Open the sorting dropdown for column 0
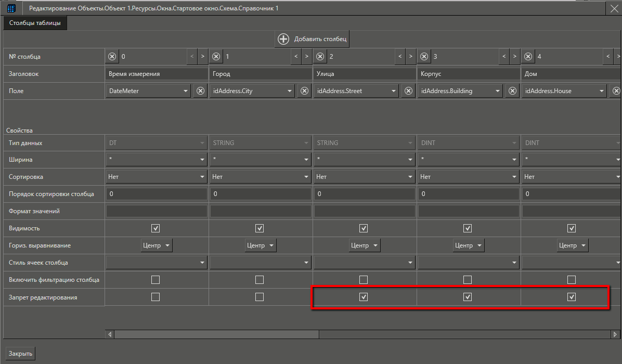 (202, 177)
